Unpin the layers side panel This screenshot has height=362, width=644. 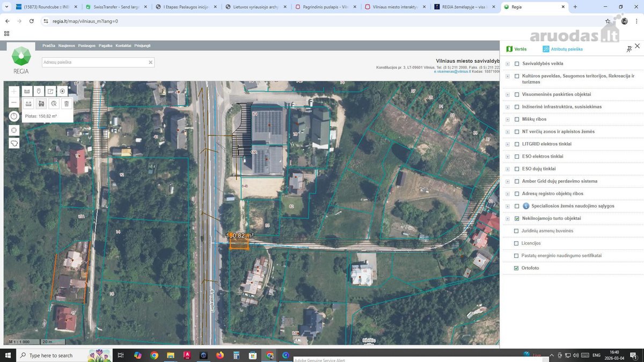click(x=629, y=49)
